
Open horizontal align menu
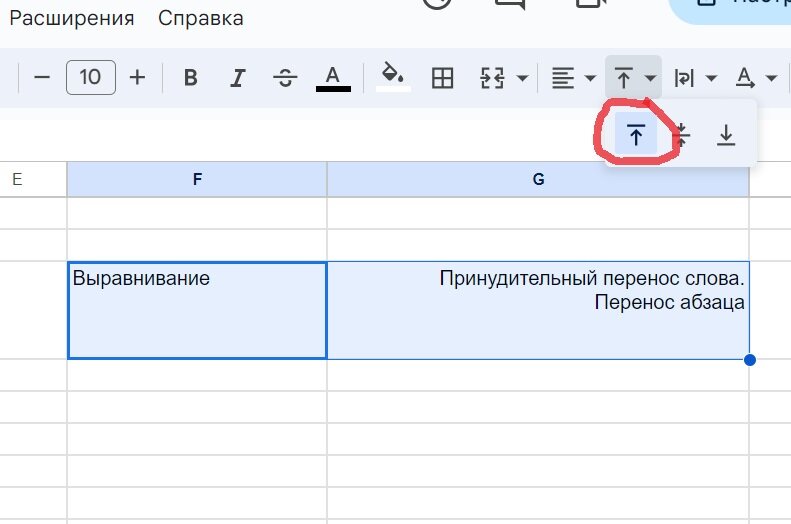[563, 78]
